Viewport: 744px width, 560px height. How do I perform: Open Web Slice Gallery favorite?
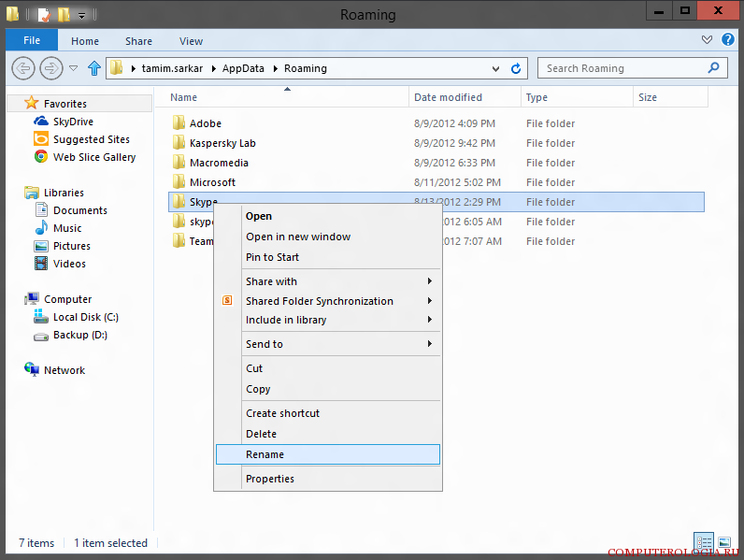click(94, 157)
